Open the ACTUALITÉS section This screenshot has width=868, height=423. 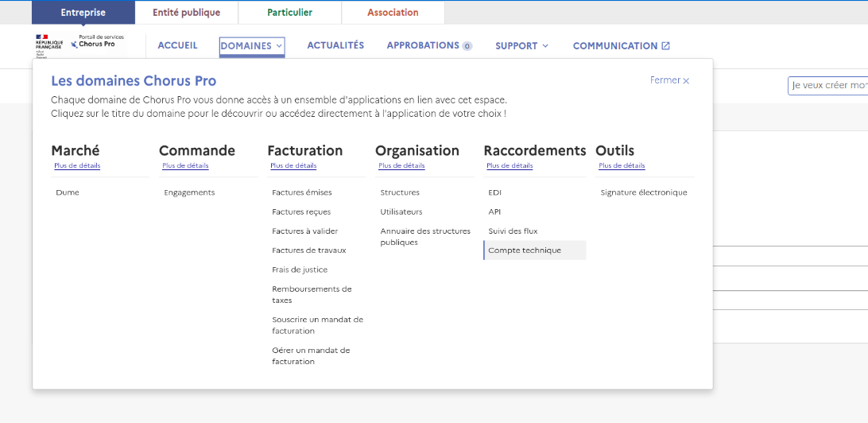click(x=335, y=46)
